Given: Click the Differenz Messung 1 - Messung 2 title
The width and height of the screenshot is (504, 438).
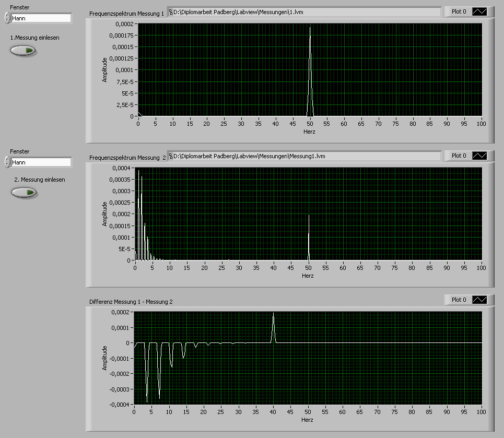Looking at the screenshot, I should tap(131, 301).
